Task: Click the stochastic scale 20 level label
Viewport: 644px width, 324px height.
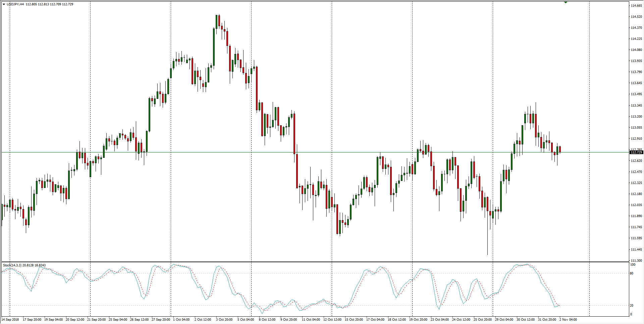Action: (x=632, y=306)
